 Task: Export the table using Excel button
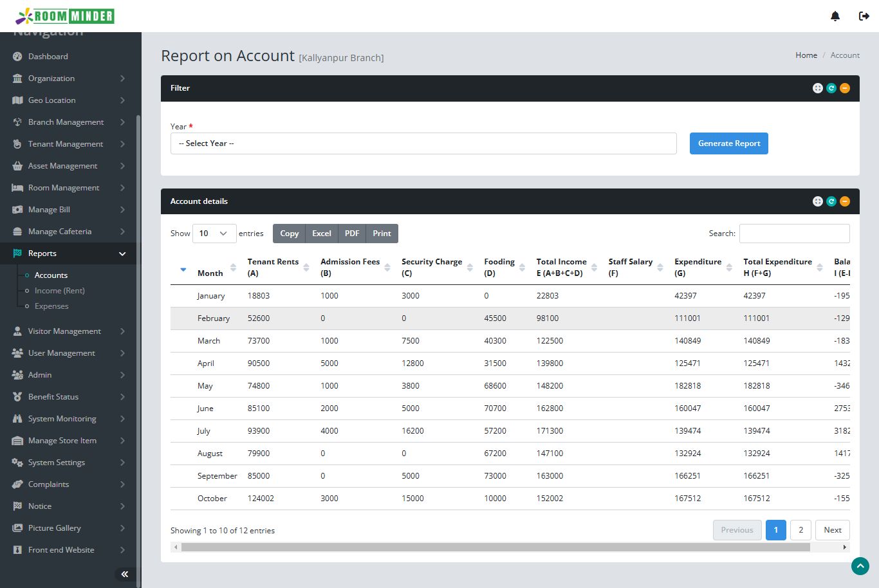pos(321,234)
